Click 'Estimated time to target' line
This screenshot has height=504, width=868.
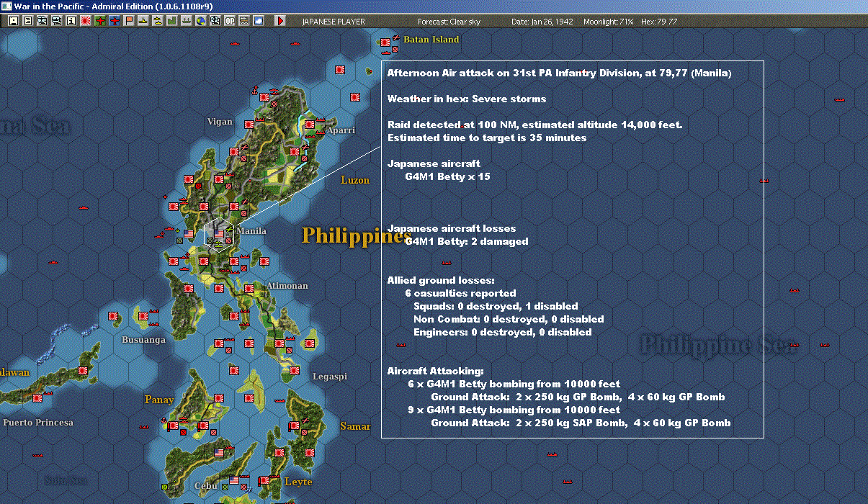click(x=487, y=138)
